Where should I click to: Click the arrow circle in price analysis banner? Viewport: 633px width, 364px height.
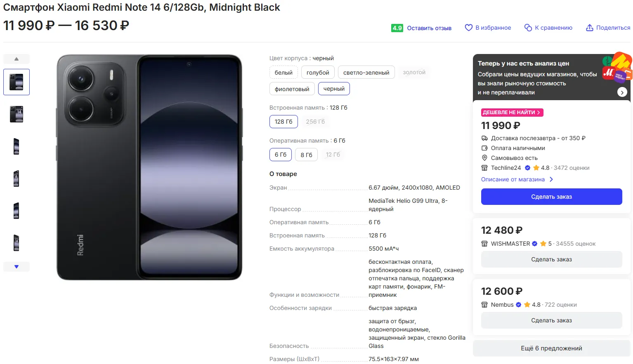tap(622, 92)
